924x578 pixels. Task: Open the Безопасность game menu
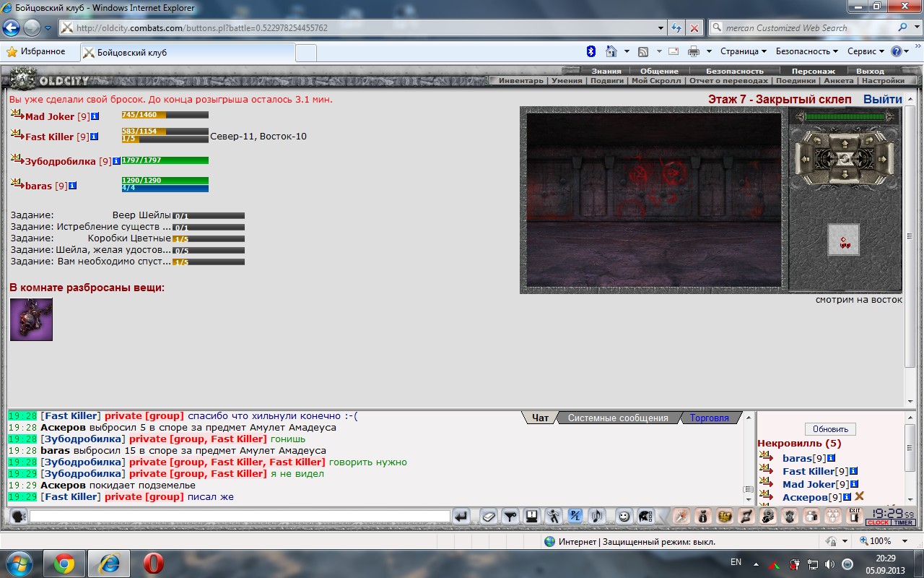coord(735,71)
